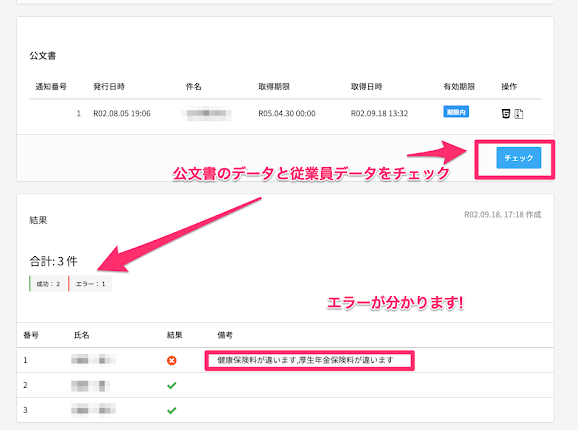Click the blurred name in result row 1
Screen dimensions: 578x430
[93, 359]
